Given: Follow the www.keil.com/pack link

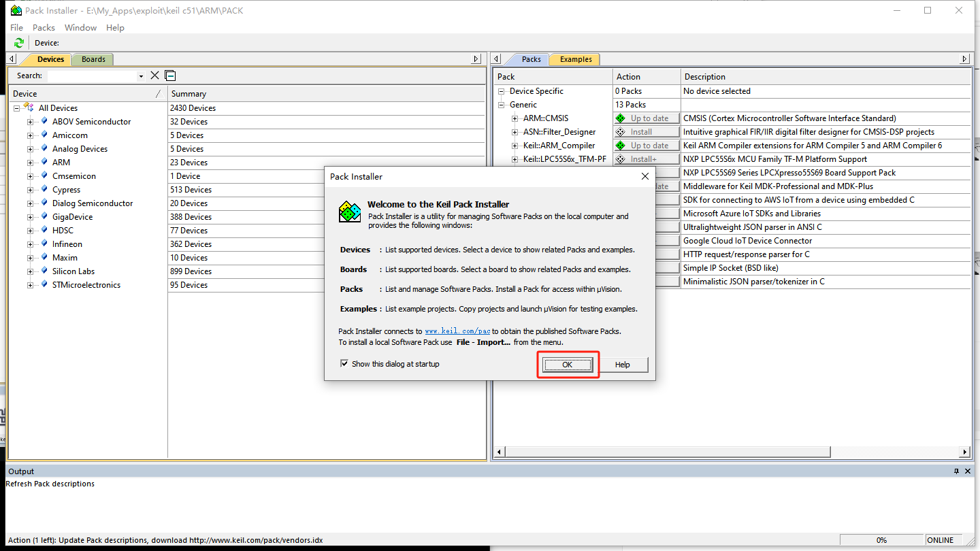Looking at the screenshot, I should tap(457, 331).
